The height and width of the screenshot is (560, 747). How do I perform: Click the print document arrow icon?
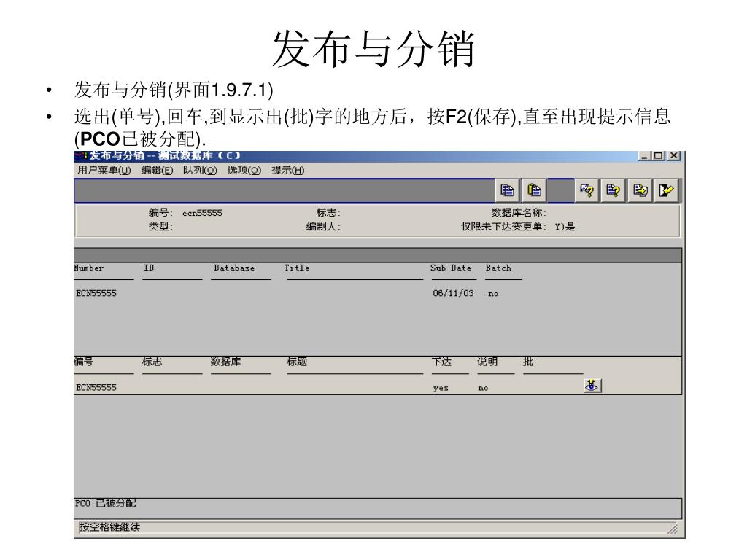click(640, 190)
